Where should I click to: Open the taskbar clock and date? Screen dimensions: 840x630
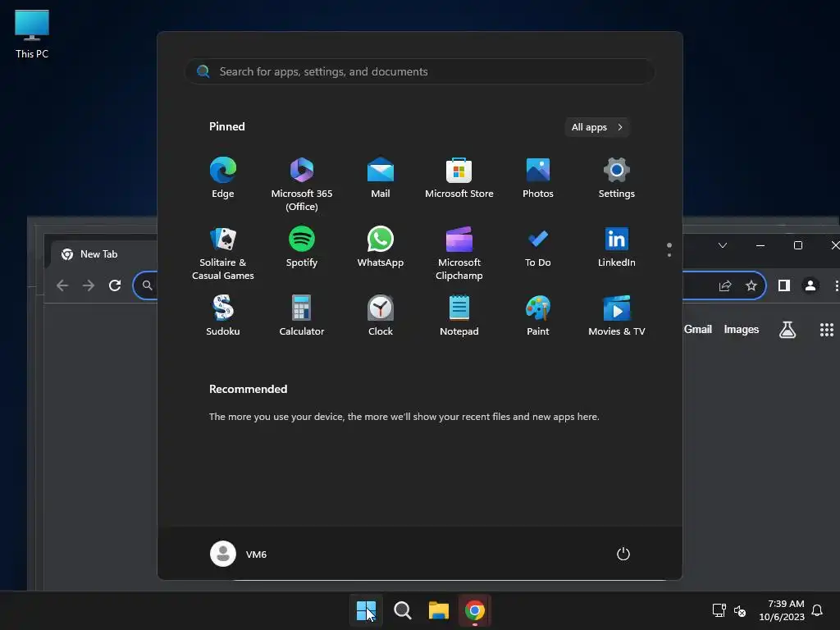click(x=782, y=610)
